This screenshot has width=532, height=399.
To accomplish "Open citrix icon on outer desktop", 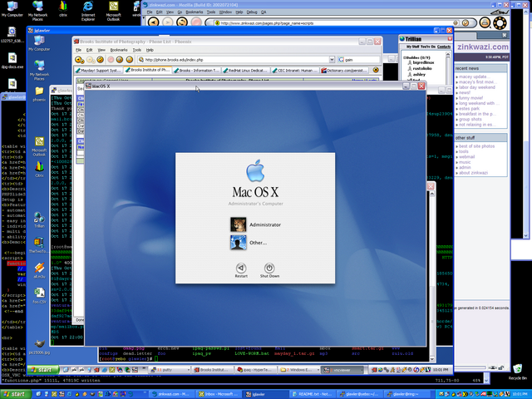I will click(x=63, y=8).
